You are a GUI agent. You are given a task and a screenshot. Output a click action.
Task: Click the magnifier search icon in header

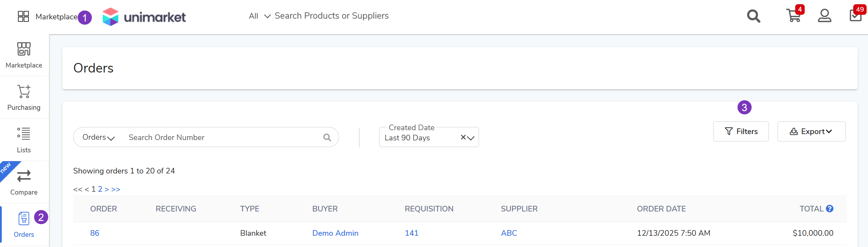(753, 16)
